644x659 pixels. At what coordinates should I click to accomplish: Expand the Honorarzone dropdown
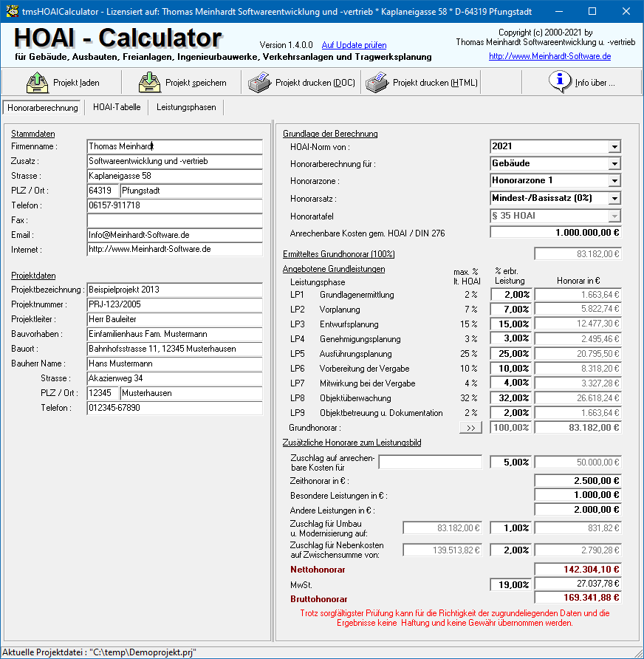click(614, 180)
